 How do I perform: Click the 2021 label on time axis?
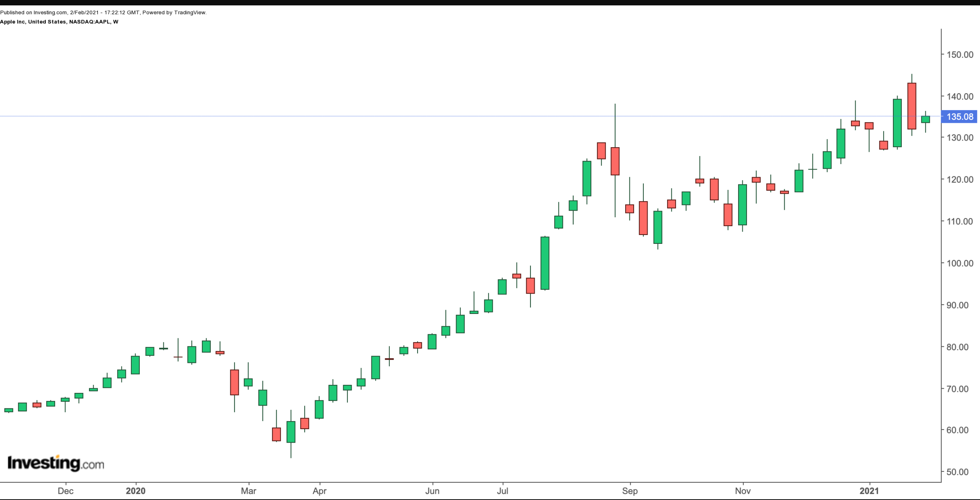[869, 491]
